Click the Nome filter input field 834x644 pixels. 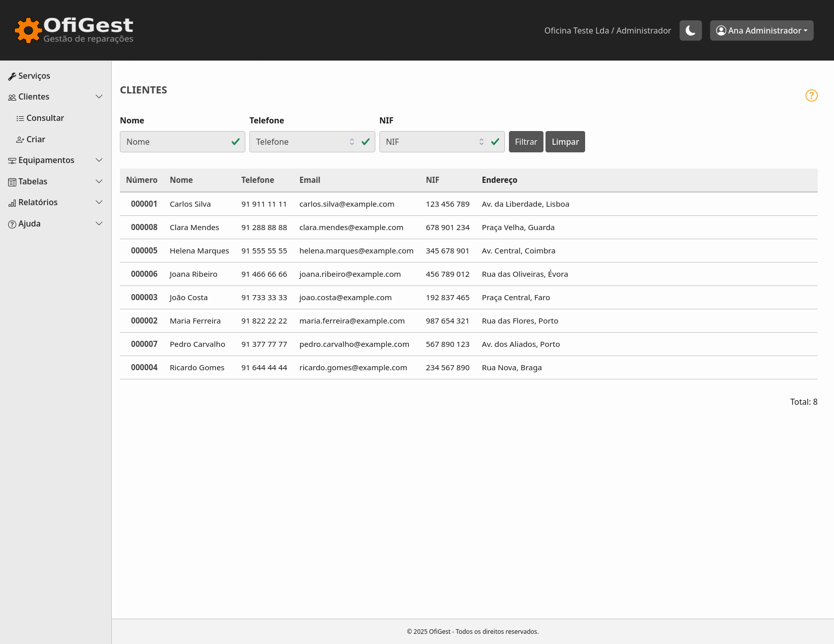pyautogui.click(x=175, y=142)
